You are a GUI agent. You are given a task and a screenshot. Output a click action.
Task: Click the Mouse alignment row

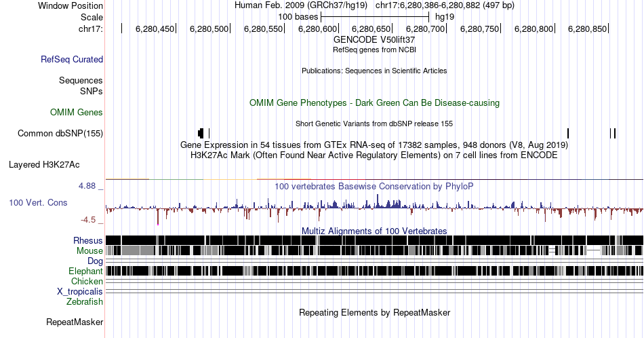[374, 250]
